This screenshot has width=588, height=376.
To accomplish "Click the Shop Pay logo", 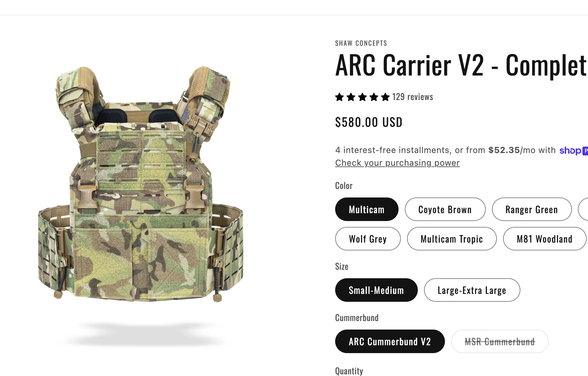I will pos(573,150).
